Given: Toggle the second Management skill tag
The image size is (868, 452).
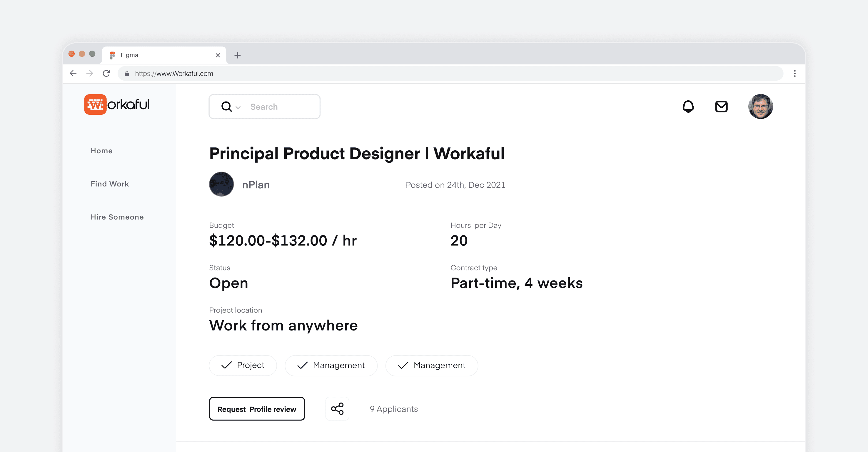Looking at the screenshot, I should pos(431,365).
